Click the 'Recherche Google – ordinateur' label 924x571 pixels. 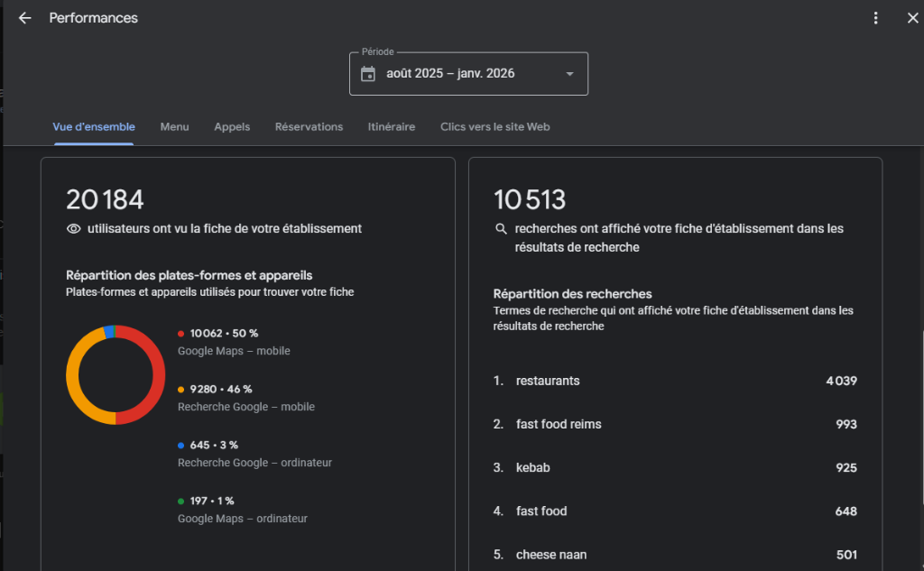click(x=254, y=463)
